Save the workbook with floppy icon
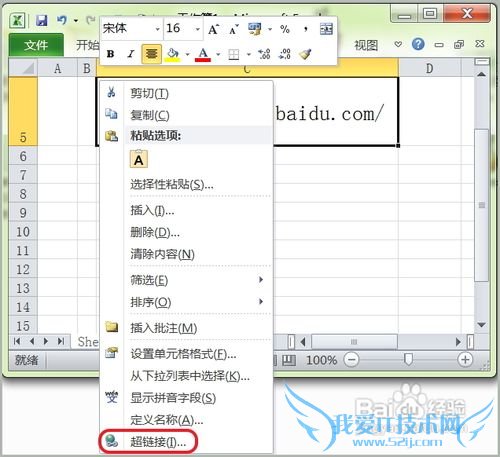This screenshot has width=500, height=457. tap(42, 21)
